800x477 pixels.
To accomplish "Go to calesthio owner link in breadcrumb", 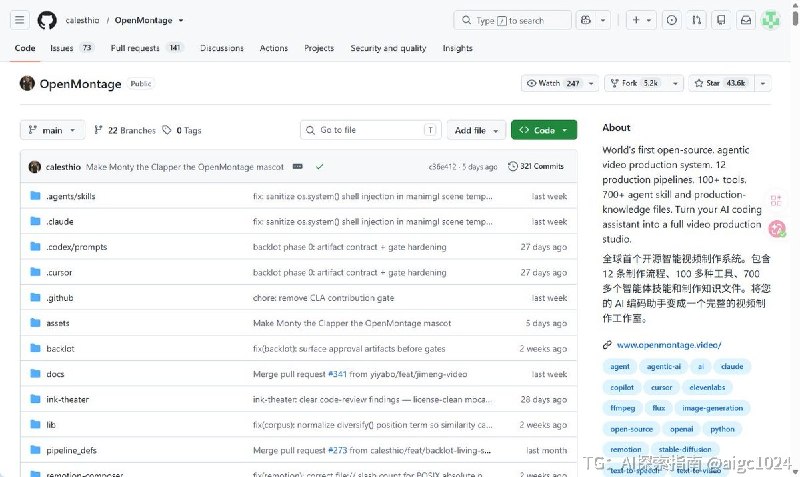I will [x=82, y=20].
